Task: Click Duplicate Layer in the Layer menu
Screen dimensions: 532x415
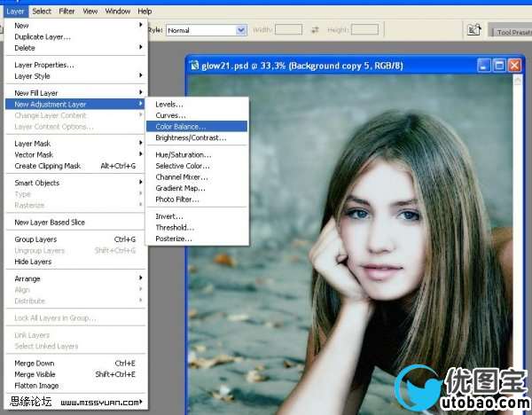Action: point(42,37)
